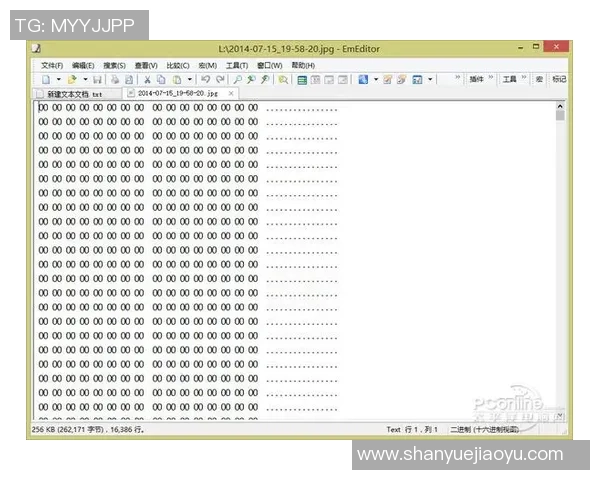Image resolution: width=600 pixels, height=480 pixels.
Task: Click the New file toolbar icon
Action: click(x=46, y=79)
